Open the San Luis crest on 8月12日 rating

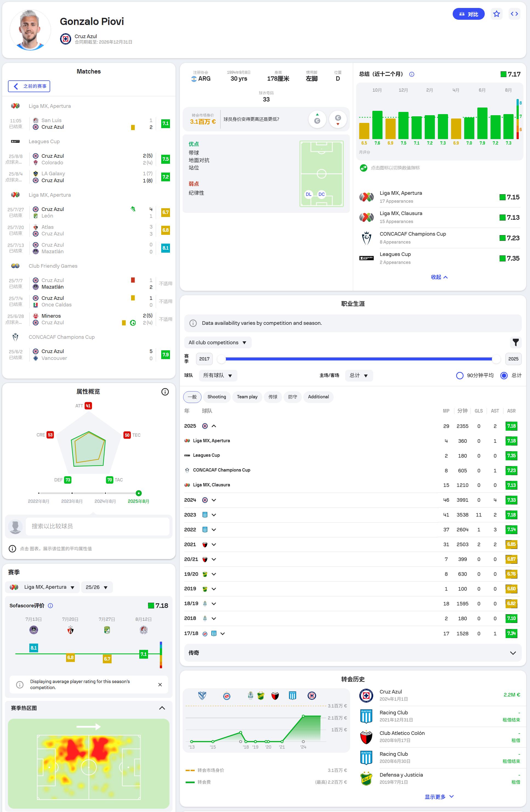click(144, 630)
